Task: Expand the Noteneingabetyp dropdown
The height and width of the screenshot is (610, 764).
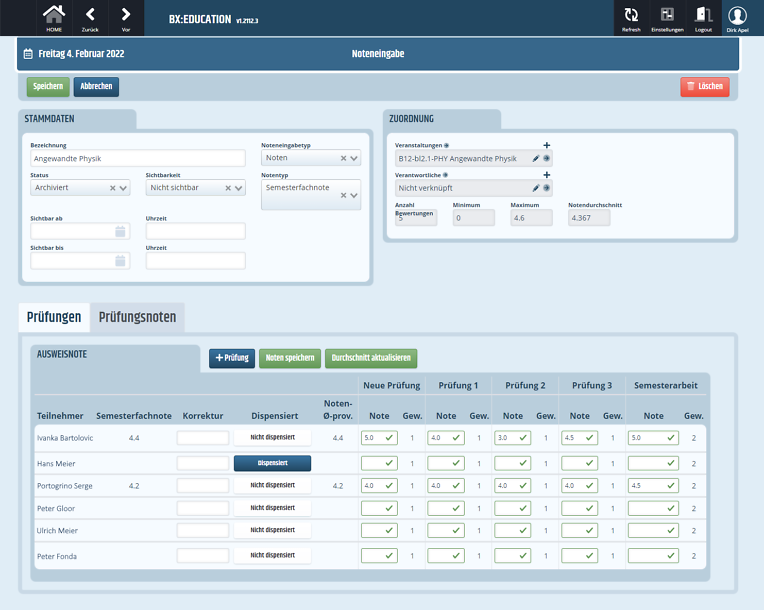Action: click(354, 158)
